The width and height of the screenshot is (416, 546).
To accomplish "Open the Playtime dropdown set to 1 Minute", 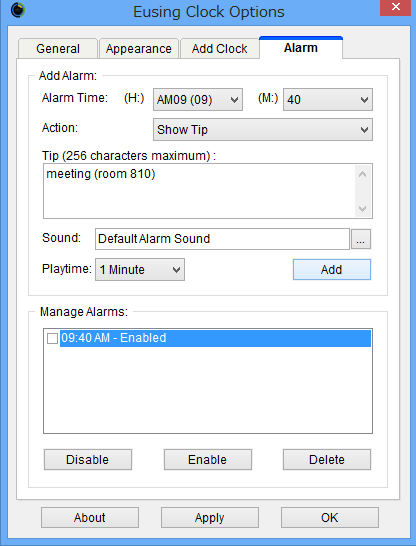I will click(140, 269).
